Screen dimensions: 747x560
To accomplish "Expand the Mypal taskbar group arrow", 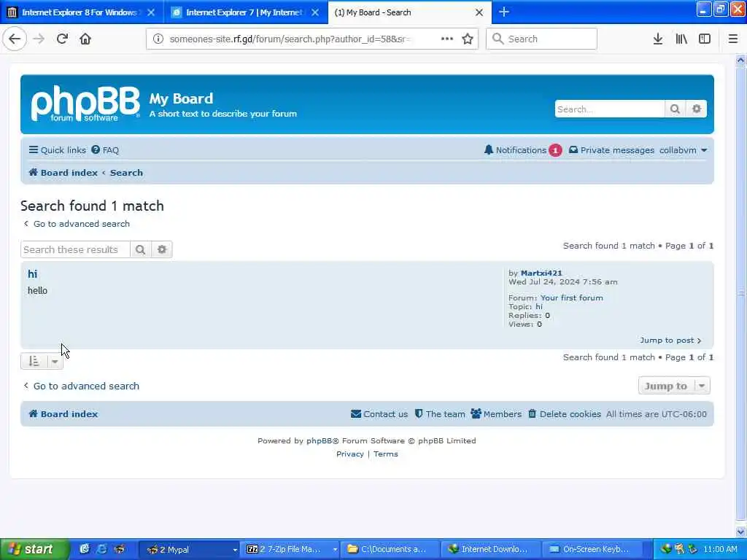I will (235, 550).
